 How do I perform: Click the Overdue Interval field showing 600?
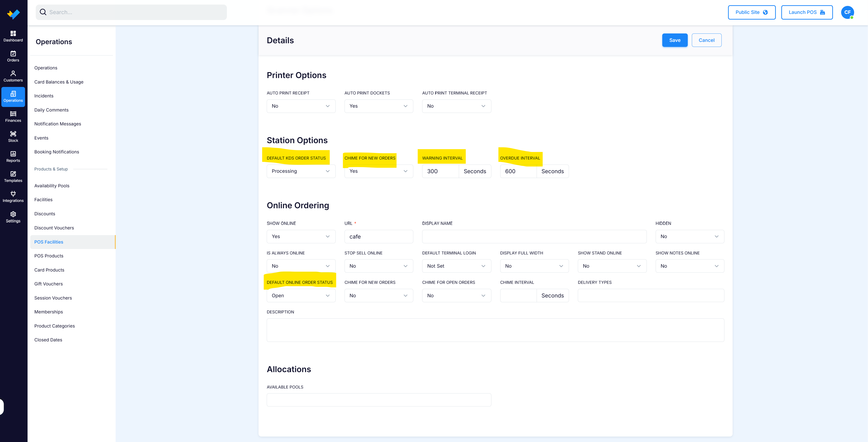click(x=518, y=171)
